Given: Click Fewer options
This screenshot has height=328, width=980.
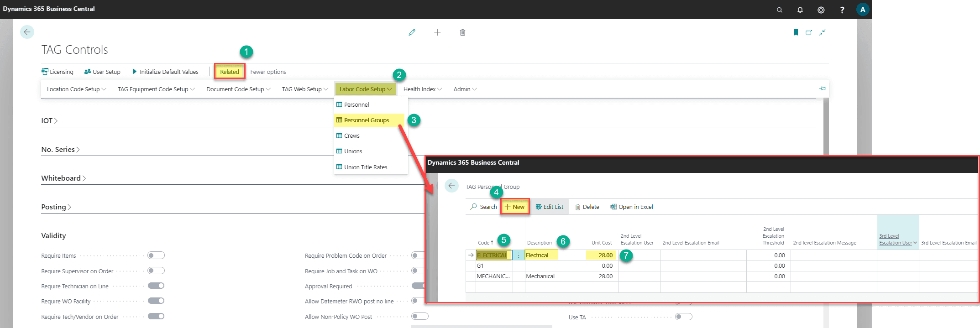Looking at the screenshot, I should tap(268, 72).
